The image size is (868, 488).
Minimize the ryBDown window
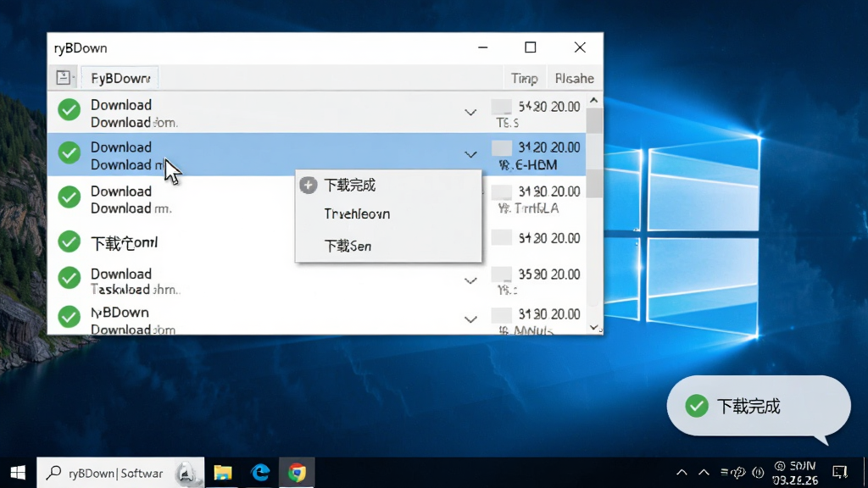coord(482,47)
